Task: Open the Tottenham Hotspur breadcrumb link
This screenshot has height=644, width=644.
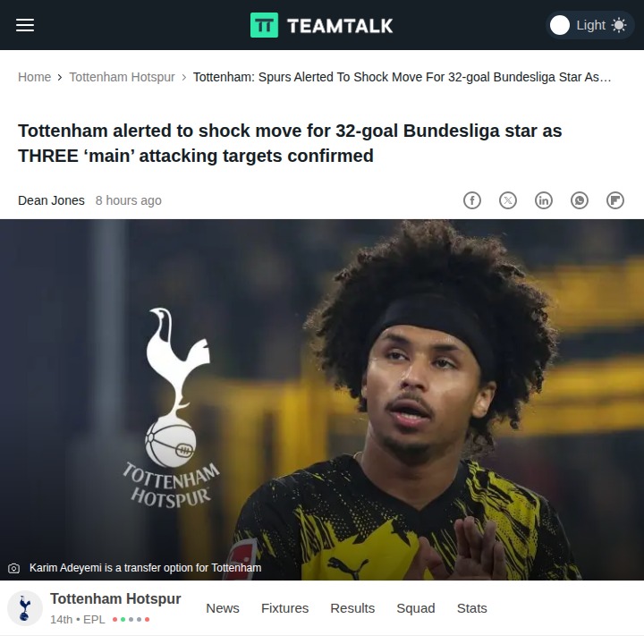Action: coord(122,77)
